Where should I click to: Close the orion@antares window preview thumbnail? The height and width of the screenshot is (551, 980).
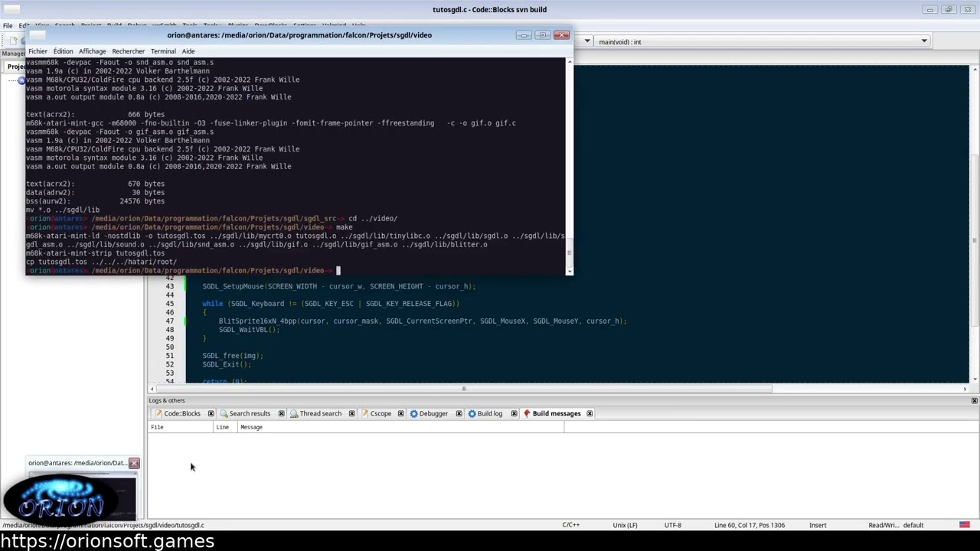(134, 463)
